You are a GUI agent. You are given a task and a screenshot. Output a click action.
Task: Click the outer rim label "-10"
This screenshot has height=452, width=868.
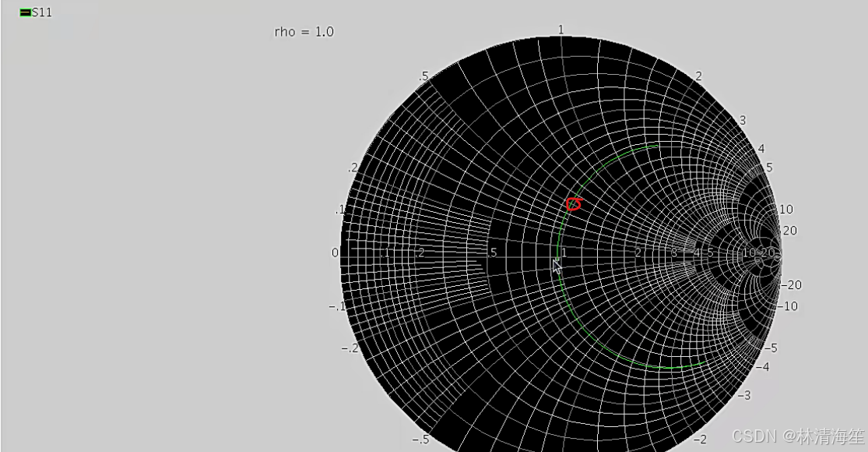(x=788, y=305)
